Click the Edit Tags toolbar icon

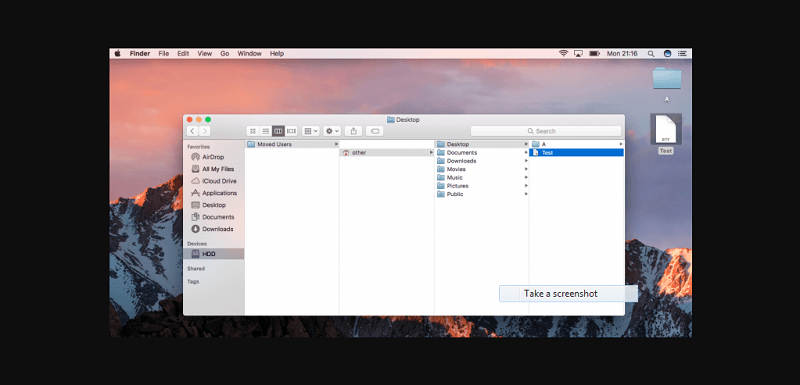[x=375, y=131]
